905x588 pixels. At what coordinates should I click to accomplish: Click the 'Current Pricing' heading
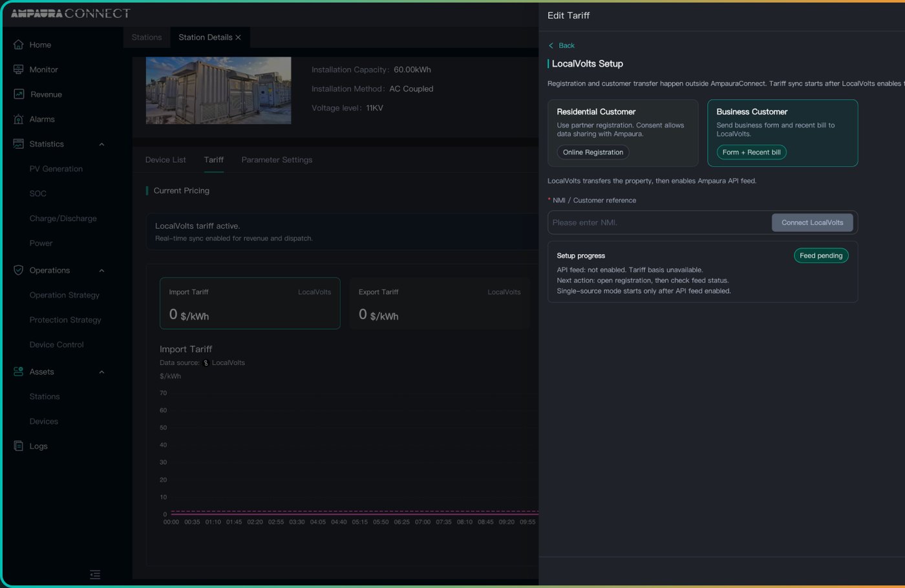coord(181,191)
